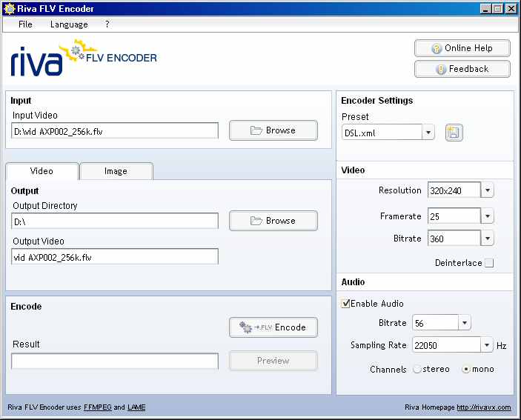This screenshot has height=420, width=521.
Task: Click the save preset disk icon
Action: click(454, 133)
